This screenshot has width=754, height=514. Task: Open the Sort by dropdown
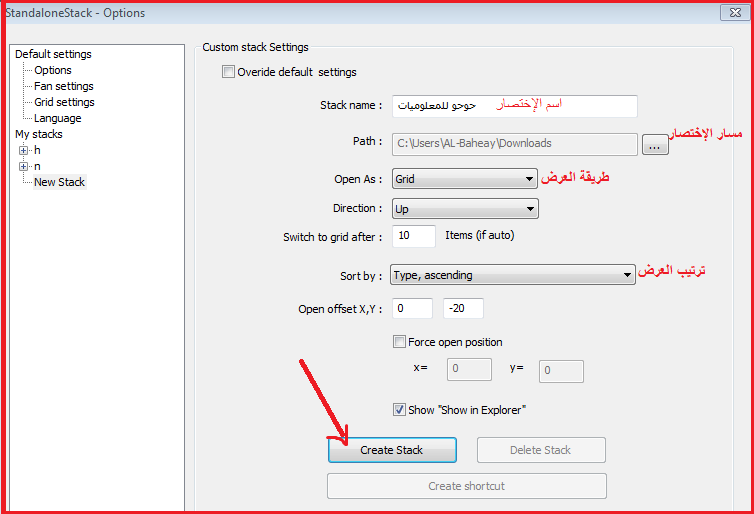[x=513, y=275]
